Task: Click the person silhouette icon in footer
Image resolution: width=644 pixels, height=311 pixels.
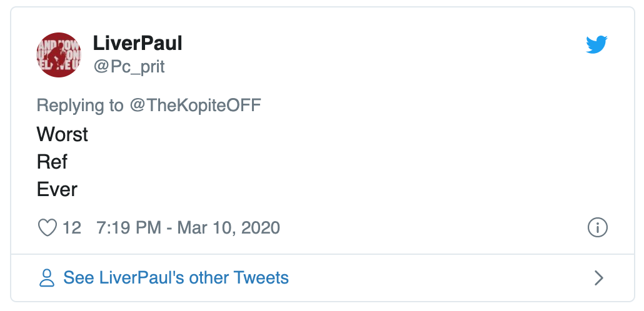Action: tap(47, 278)
